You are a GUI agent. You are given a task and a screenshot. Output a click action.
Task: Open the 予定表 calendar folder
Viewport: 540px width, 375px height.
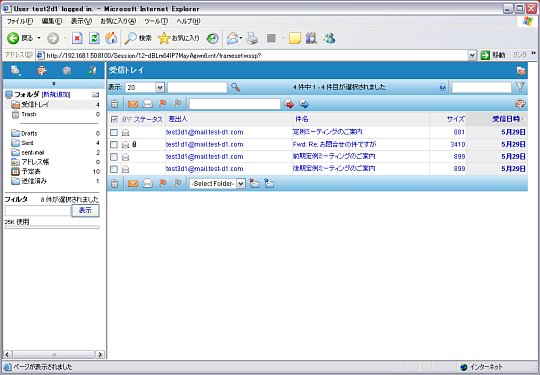point(31,171)
